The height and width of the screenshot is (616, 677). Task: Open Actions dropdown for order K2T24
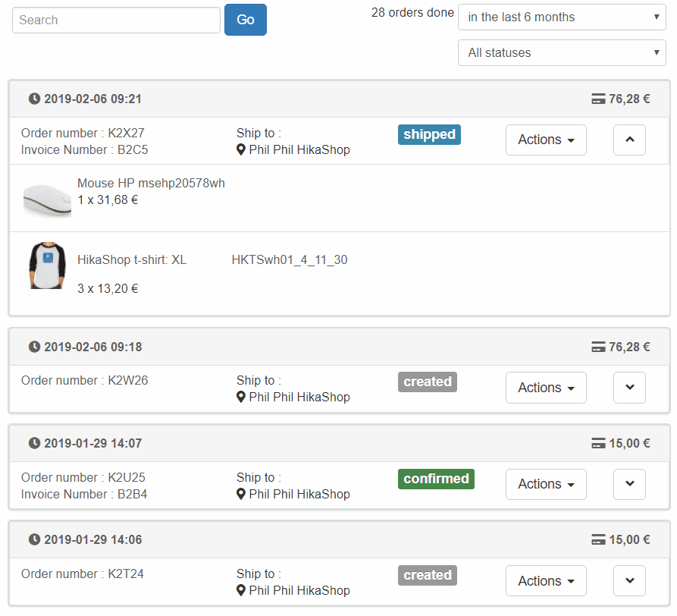pos(546,580)
